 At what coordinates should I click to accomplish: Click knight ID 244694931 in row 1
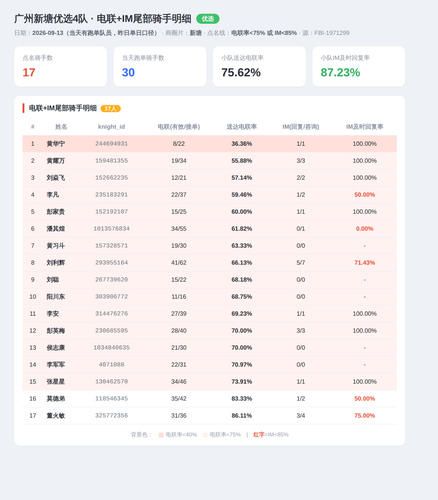click(x=111, y=144)
